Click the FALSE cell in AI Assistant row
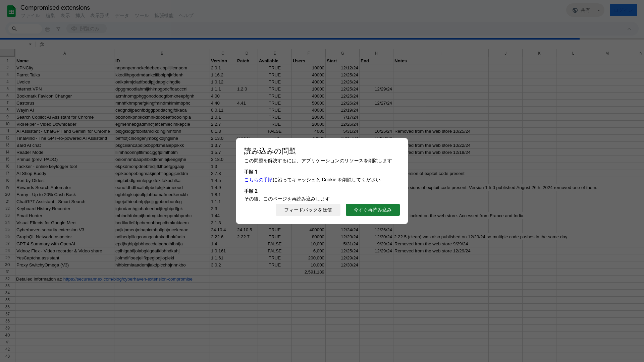Screen dimensions: 644x362 pos(275,131)
